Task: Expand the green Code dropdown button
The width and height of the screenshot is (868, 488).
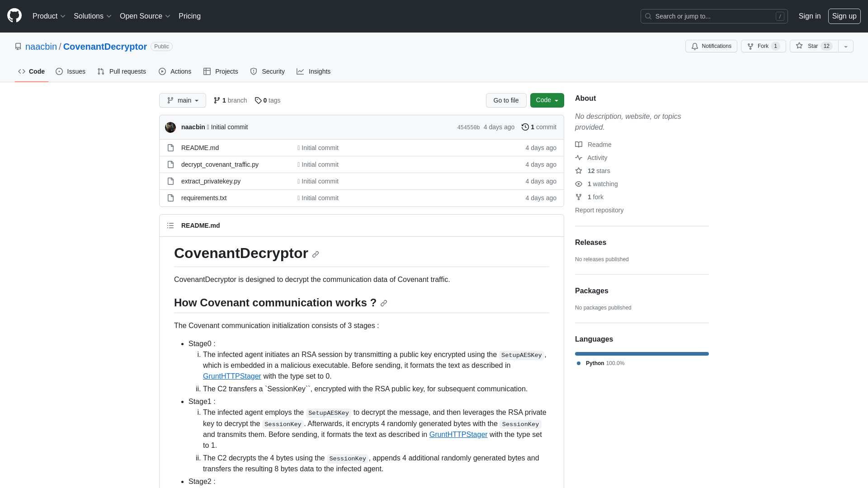Action: (x=547, y=100)
